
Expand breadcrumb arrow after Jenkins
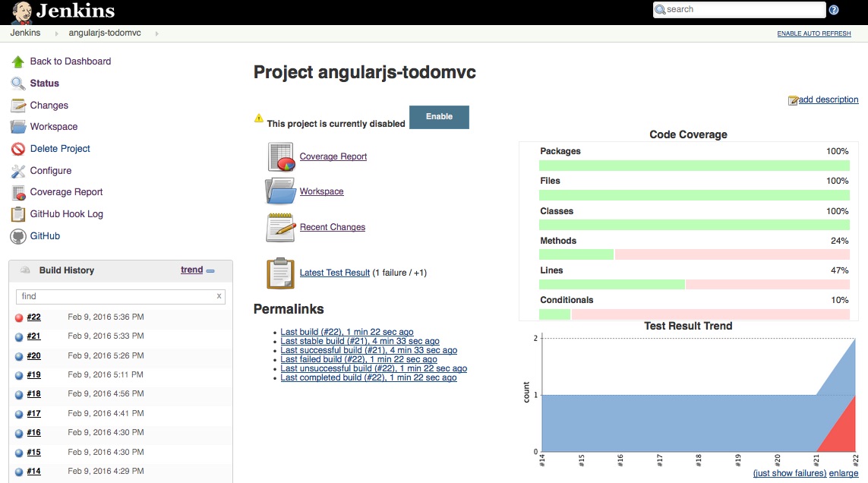coord(56,33)
